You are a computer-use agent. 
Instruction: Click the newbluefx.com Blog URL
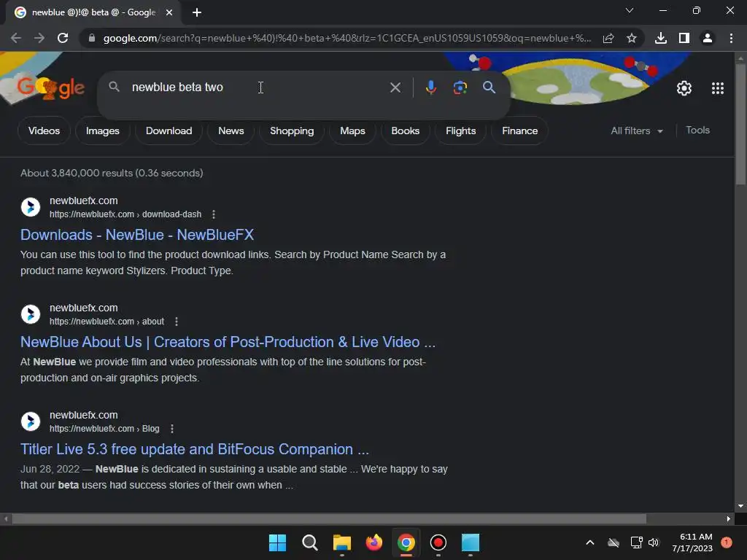coord(104,429)
